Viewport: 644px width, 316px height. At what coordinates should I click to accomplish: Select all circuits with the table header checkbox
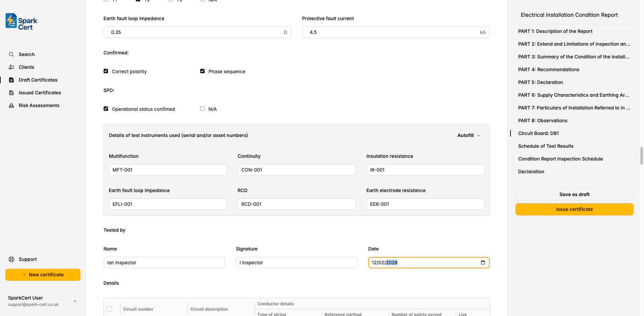[x=109, y=309]
